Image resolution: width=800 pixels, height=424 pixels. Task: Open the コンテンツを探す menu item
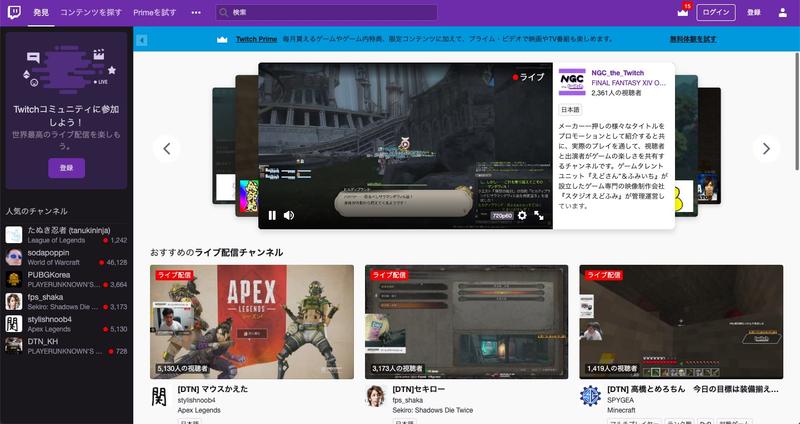[x=91, y=12]
